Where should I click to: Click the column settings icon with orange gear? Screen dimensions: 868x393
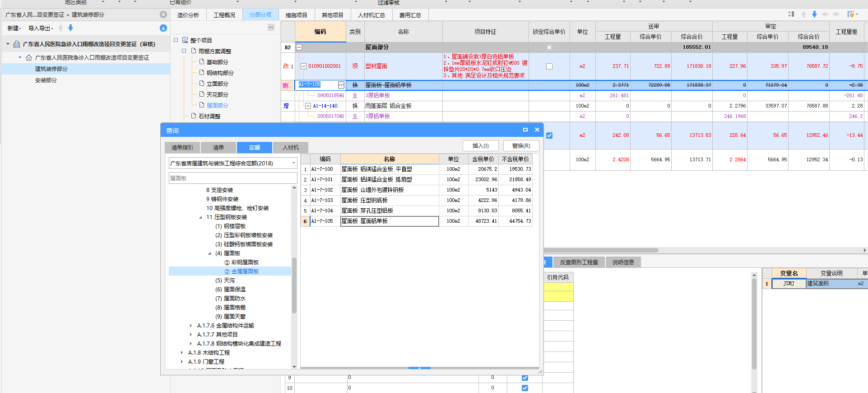click(x=851, y=14)
